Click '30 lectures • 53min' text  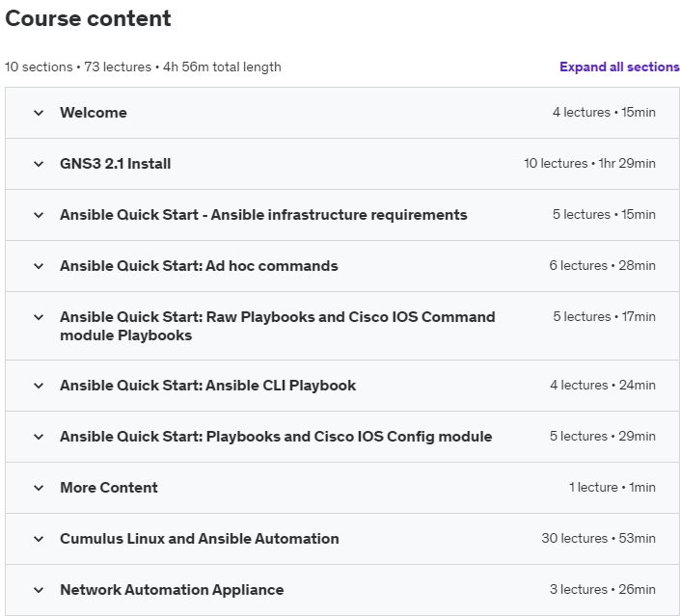coord(598,539)
